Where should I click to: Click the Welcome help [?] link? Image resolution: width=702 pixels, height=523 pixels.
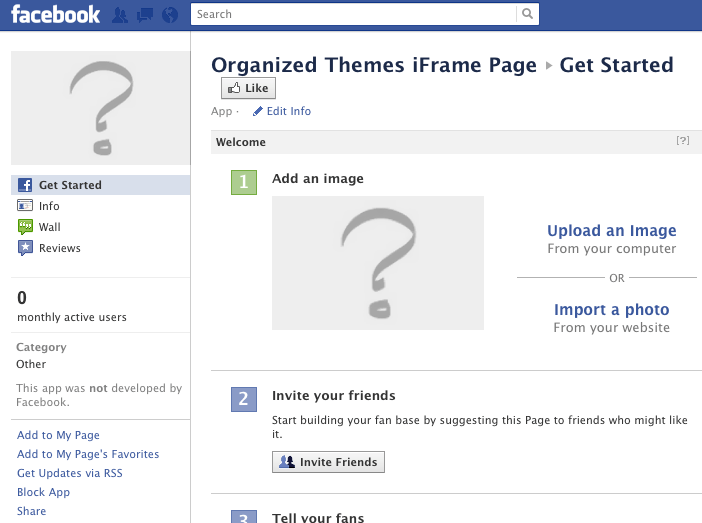tap(683, 141)
